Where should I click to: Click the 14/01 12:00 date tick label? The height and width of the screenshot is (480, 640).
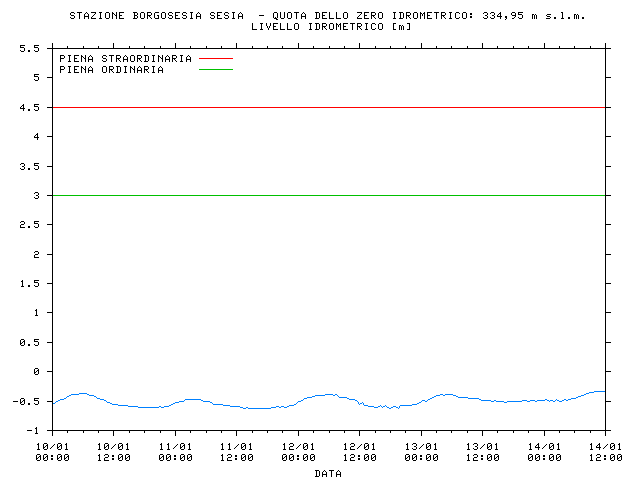click(x=606, y=452)
